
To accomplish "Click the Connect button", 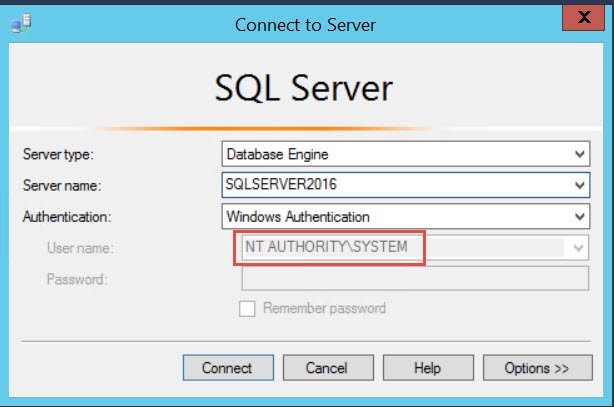I will tap(228, 367).
